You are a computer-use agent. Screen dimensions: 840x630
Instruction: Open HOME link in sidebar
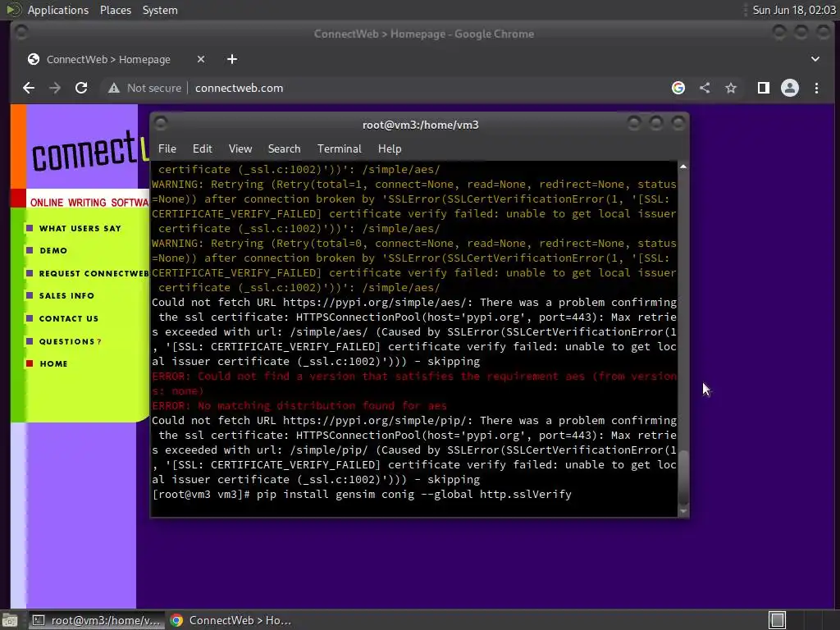[x=53, y=363]
